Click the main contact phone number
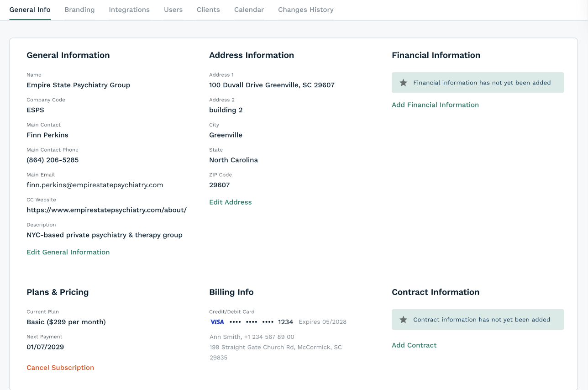 [x=52, y=160]
